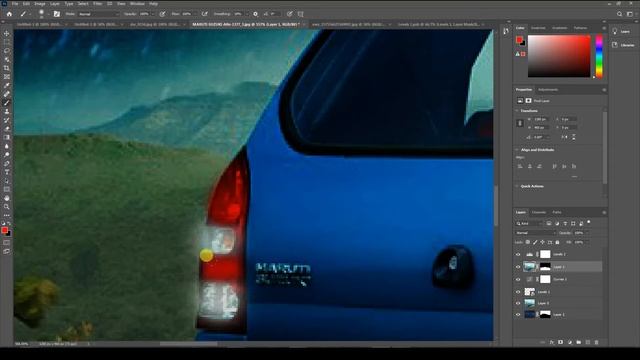Click the foreground color in left toolbar
Image resolution: width=640 pixels, height=360 pixels.
4,230
